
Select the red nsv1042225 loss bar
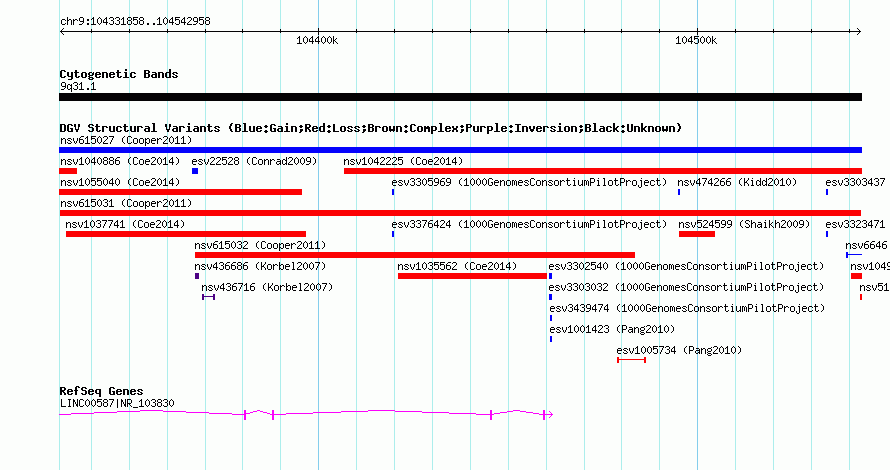click(x=603, y=171)
